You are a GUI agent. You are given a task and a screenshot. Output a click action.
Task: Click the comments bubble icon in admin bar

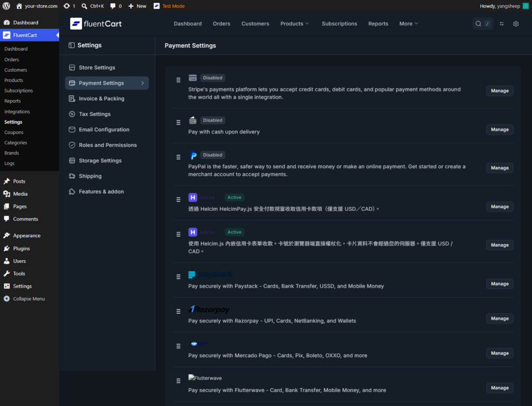click(113, 6)
